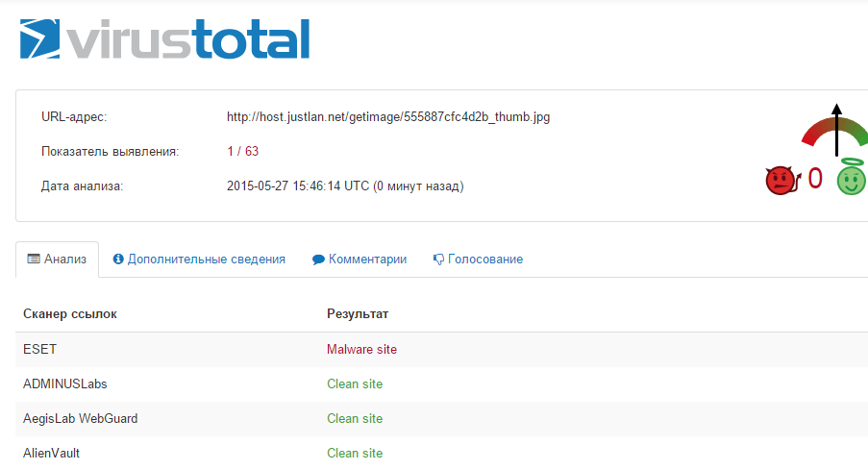Click the Malware site result for ESET
Viewport: 868px width, 470px height.
click(x=362, y=349)
